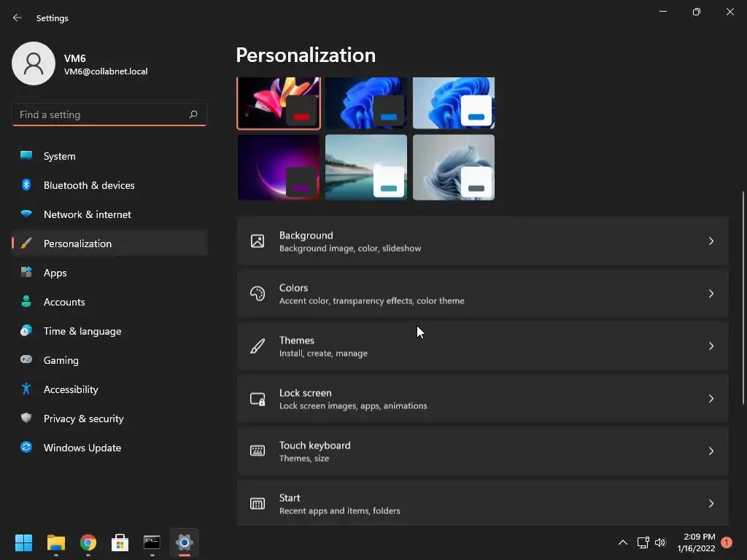This screenshot has height=560, width=747.
Task: Click the VM6 user avatar icon
Action: (34, 63)
